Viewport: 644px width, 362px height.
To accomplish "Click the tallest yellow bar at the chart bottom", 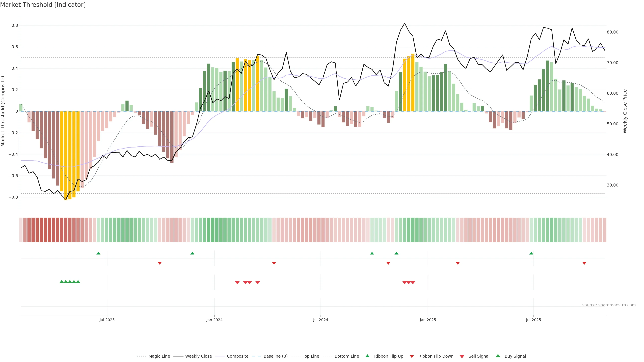I will point(66,155).
